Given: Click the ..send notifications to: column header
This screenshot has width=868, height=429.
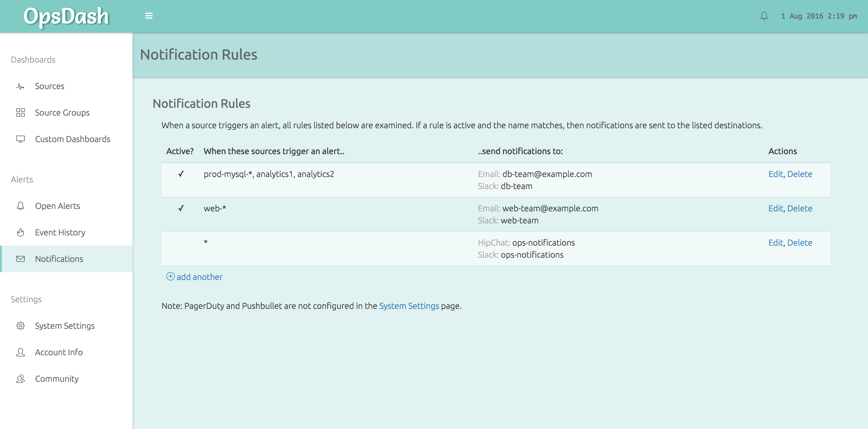Looking at the screenshot, I should pyautogui.click(x=520, y=151).
